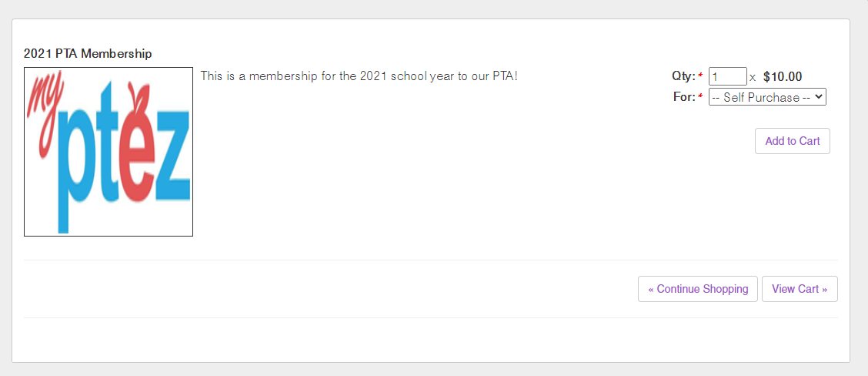The height and width of the screenshot is (376, 868).
Task: Click the For label
Action: point(683,98)
